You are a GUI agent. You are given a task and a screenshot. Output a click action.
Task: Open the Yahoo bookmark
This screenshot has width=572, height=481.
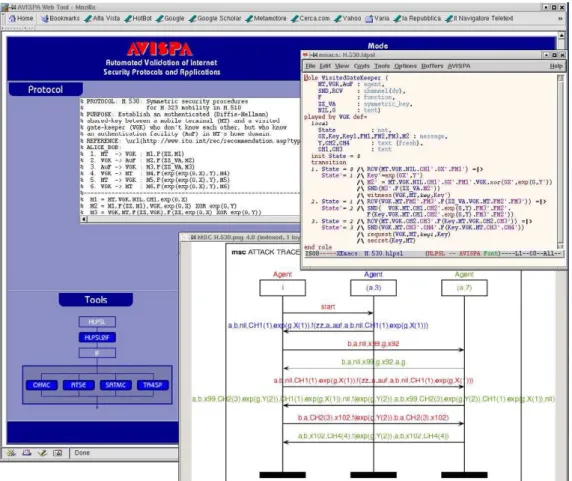click(x=348, y=18)
